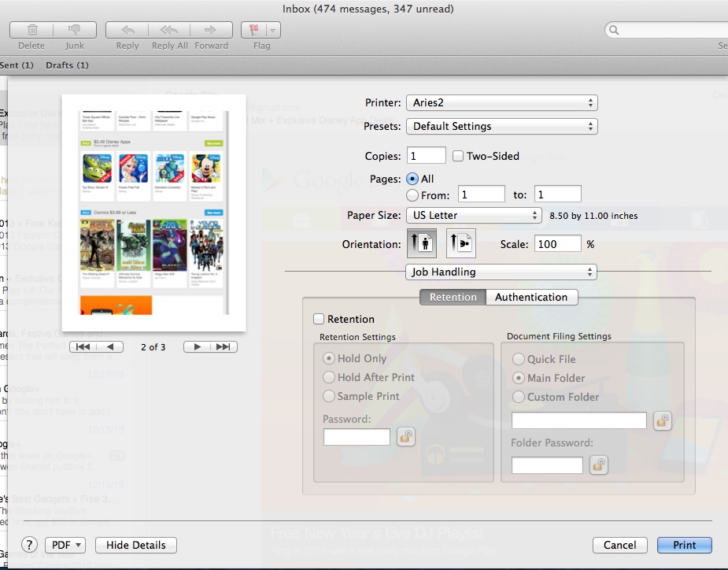Click the Folder Password field
Viewport: 728px width, 570px height.
click(x=547, y=465)
